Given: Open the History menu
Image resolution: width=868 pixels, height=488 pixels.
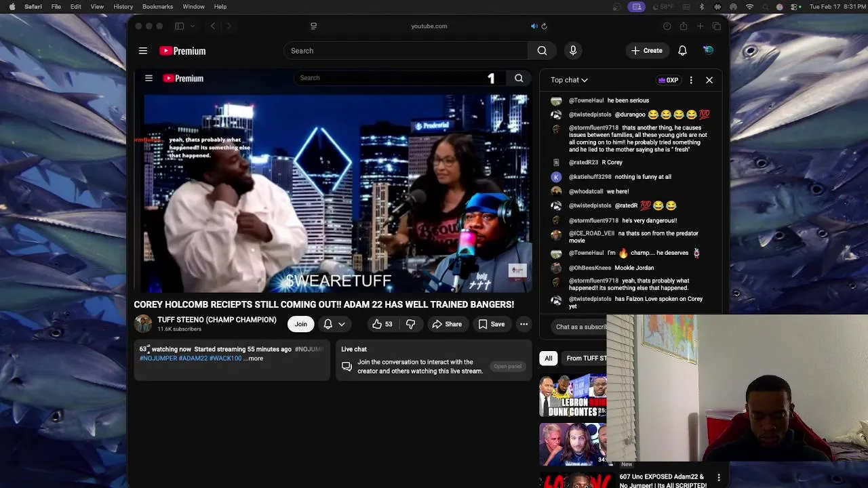Looking at the screenshot, I should [123, 7].
